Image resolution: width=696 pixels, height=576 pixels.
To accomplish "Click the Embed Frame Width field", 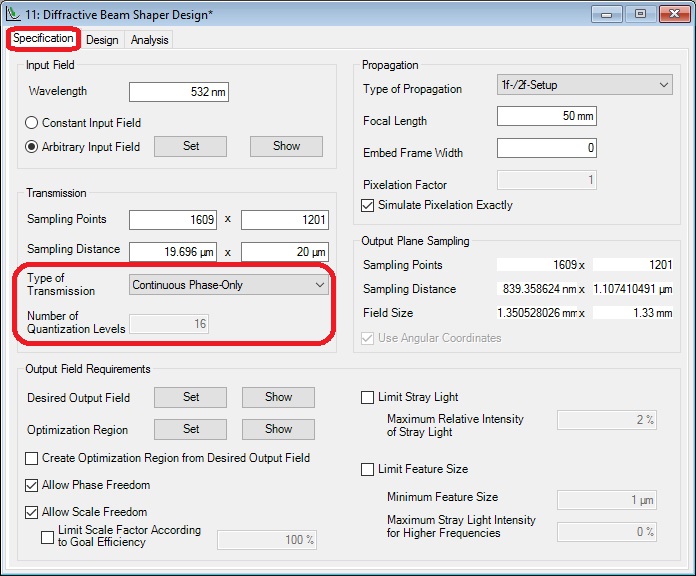I will click(546, 149).
